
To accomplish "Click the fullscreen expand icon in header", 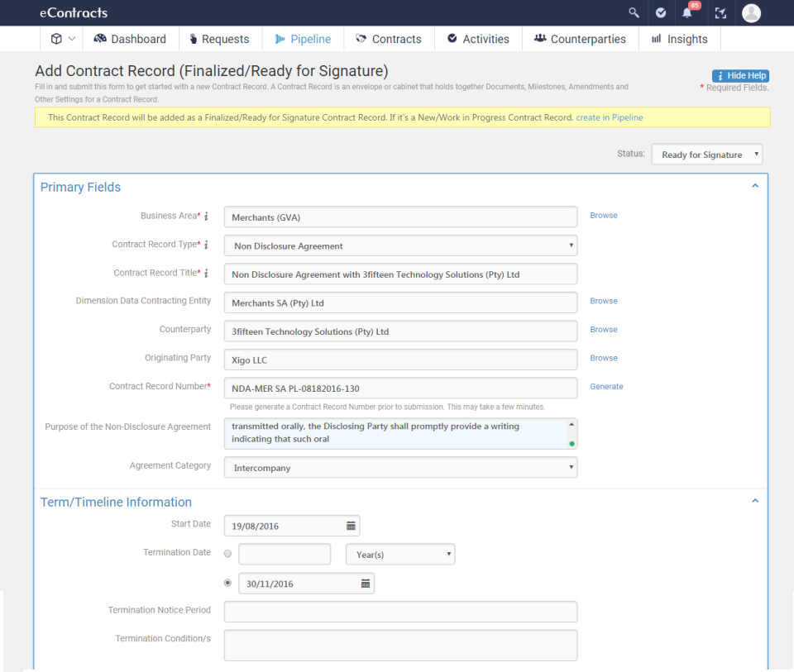I will [x=720, y=12].
